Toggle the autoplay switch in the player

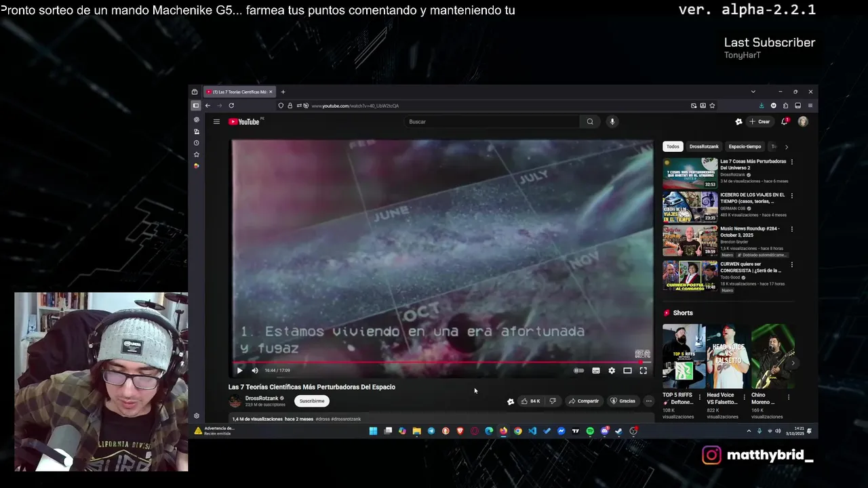pos(578,371)
